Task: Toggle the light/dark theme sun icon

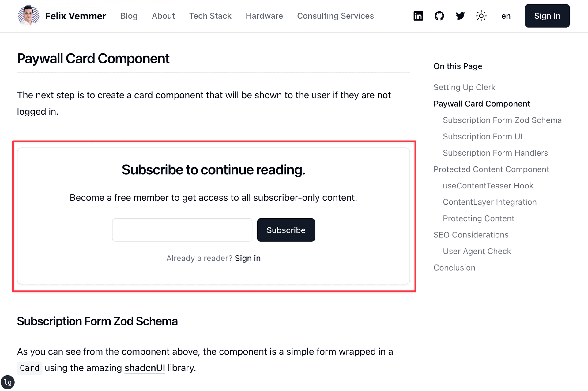Action: click(481, 16)
